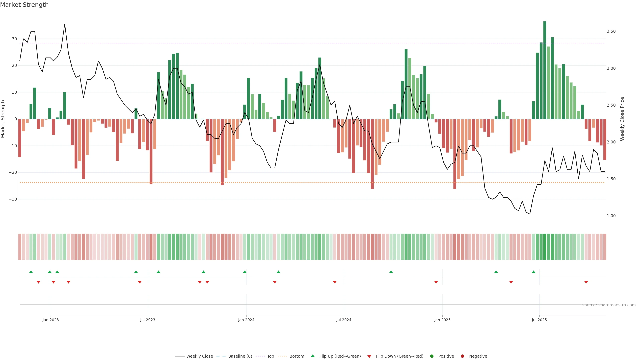
Task: Click the red Negative legend dot
Action: click(x=462, y=356)
